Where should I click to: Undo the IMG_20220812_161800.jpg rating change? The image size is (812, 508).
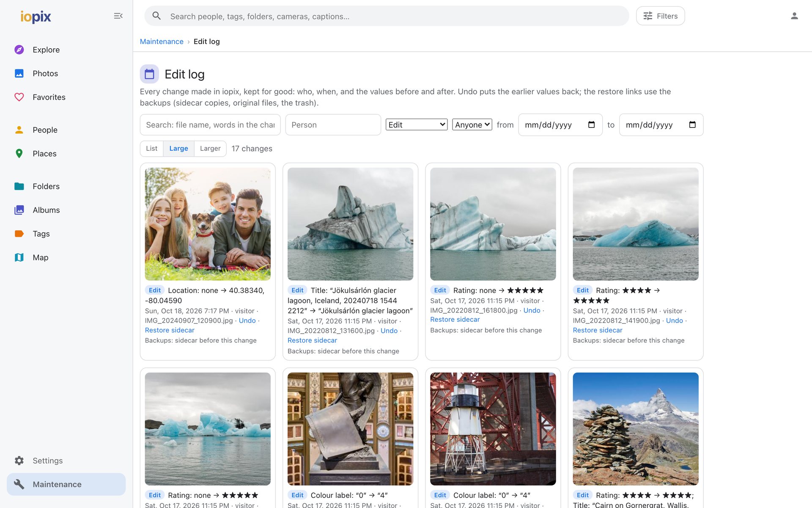pyautogui.click(x=532, y=310)
